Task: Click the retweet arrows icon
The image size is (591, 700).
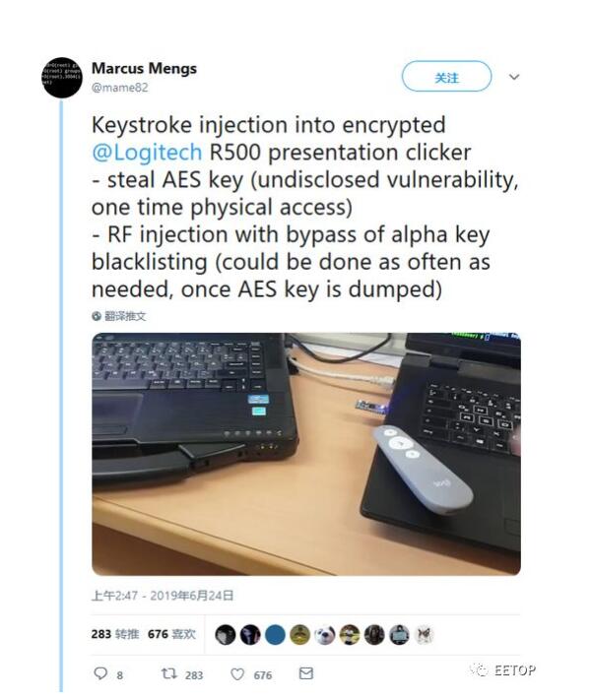Action: (168, 673)
